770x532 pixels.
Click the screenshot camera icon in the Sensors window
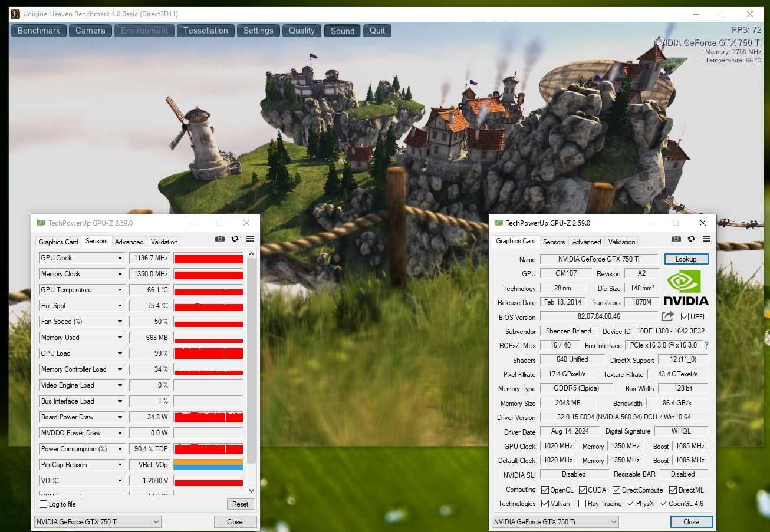[x=220, y=239]
